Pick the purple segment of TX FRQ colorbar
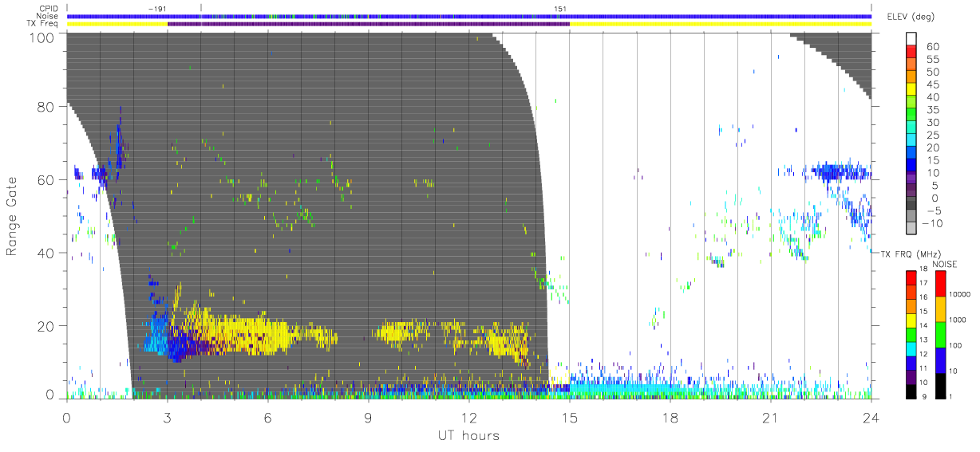 910,377
